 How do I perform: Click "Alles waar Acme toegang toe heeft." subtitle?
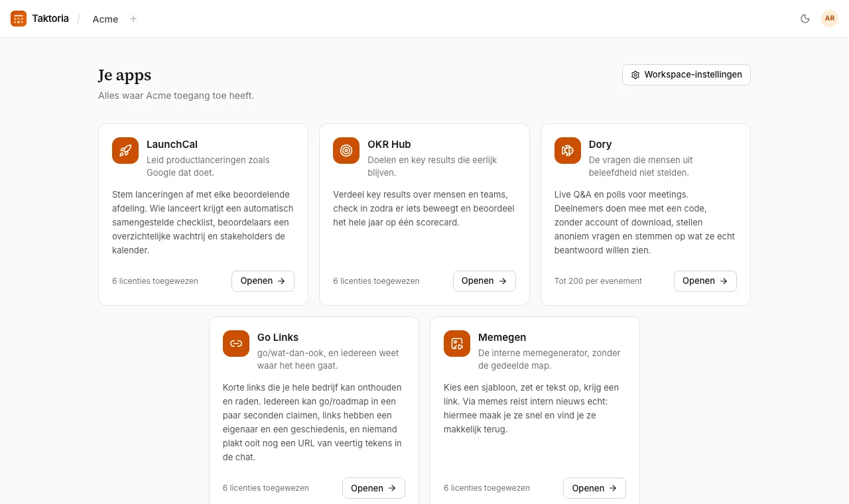(x=176, y=95)
